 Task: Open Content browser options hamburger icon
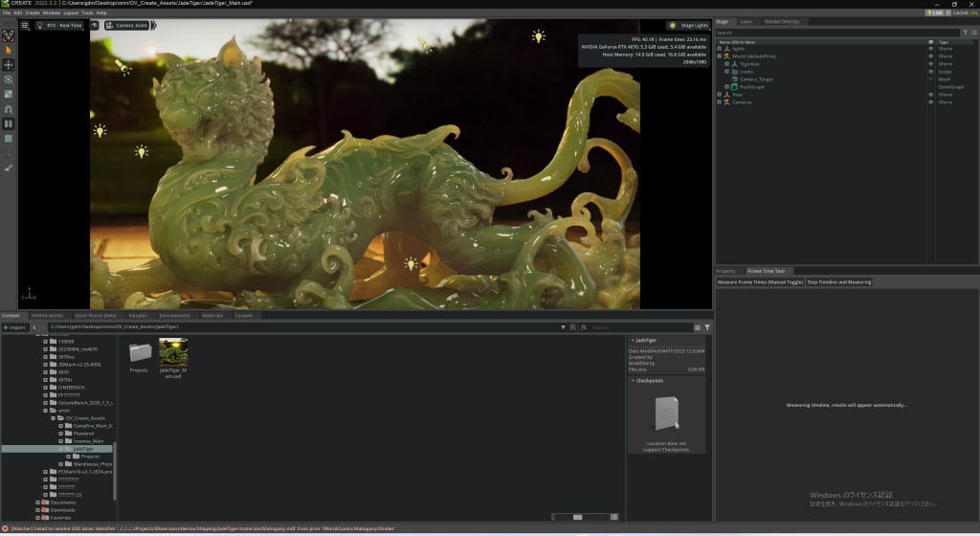click(698, 327)
